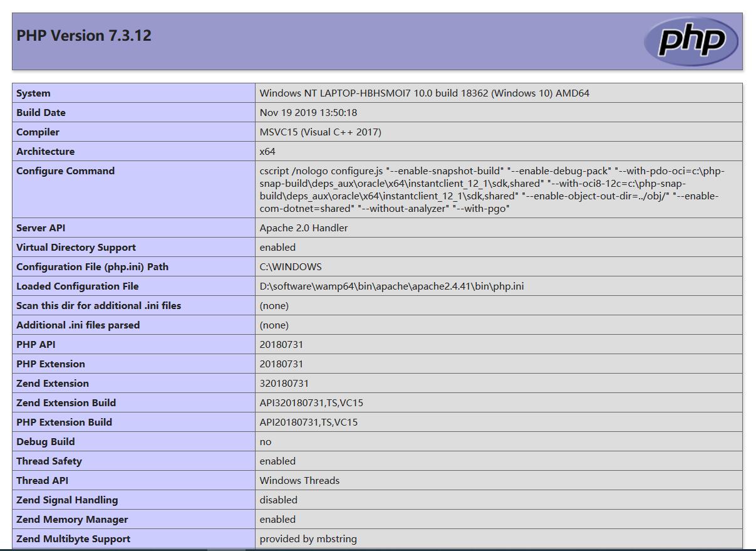Select 'API320180731,TS,VC15' value

[311, 403]
